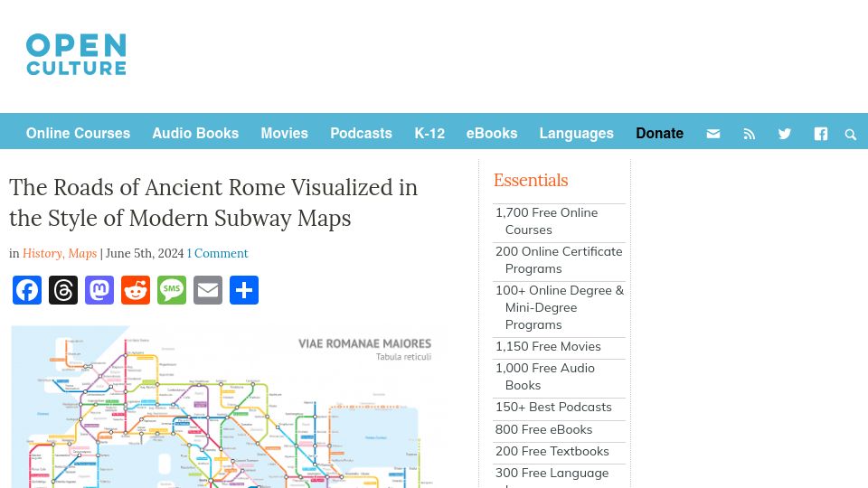
Task: Click the Donate link
Action: (x=659, y=134)
